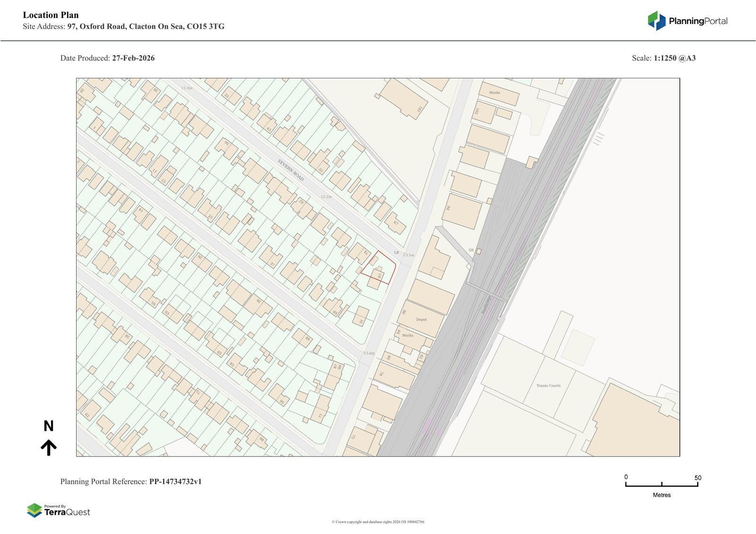Click building number 101 on map
This screenshot has width=756, height=534.
[419, 110]
